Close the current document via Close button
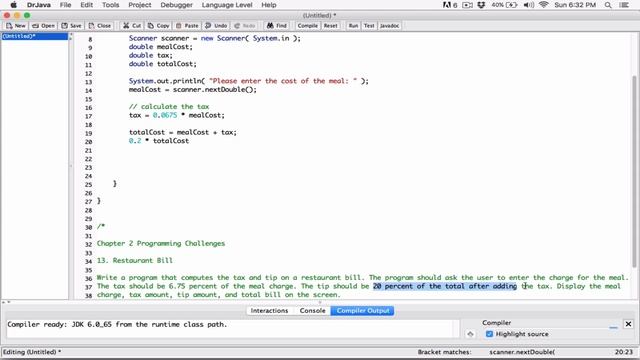Image resolution: width=640 pixels, height=360 pixels. tap(100, 26)
